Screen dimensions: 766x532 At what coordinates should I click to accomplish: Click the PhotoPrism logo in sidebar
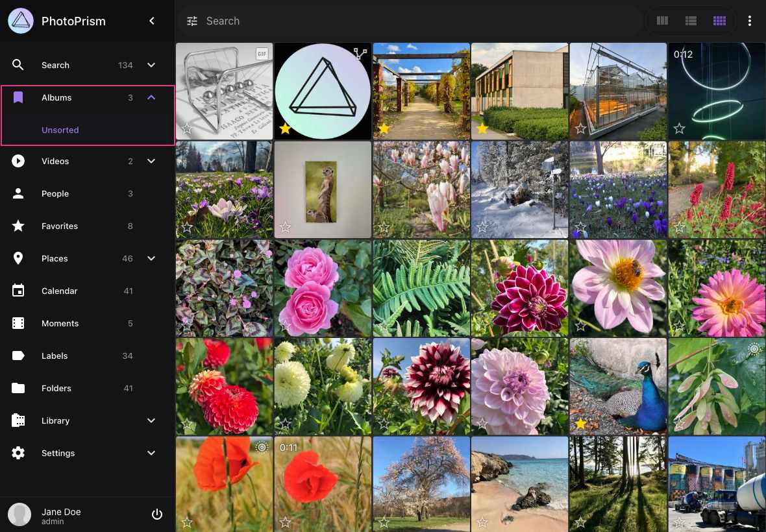(x=21, y=21)
